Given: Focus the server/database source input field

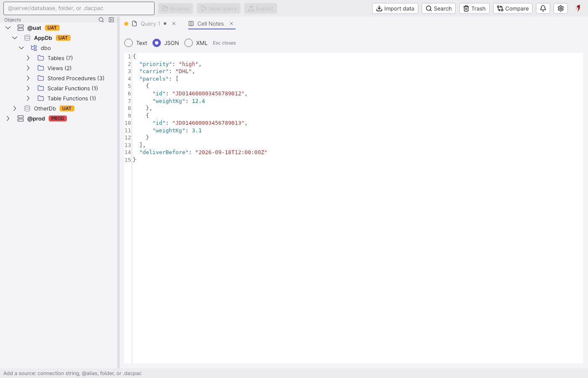Looking at the screenshot, I should tap(79, 8).
